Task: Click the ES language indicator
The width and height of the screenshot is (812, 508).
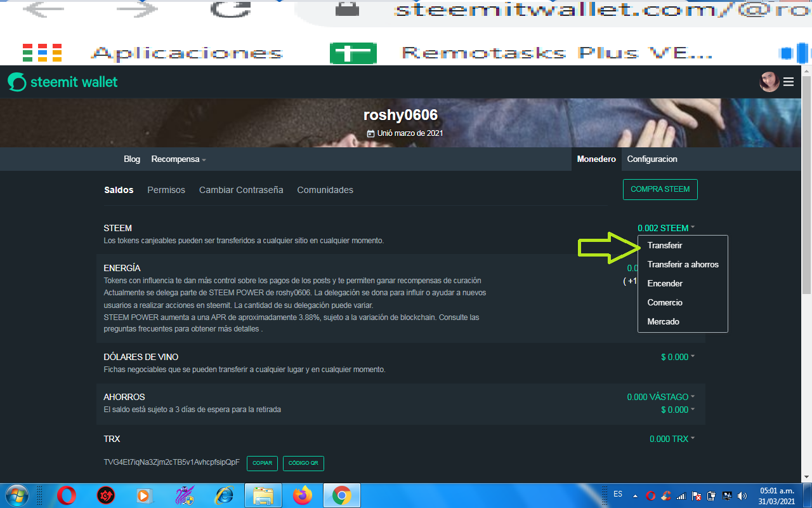Action: [618, 493]
